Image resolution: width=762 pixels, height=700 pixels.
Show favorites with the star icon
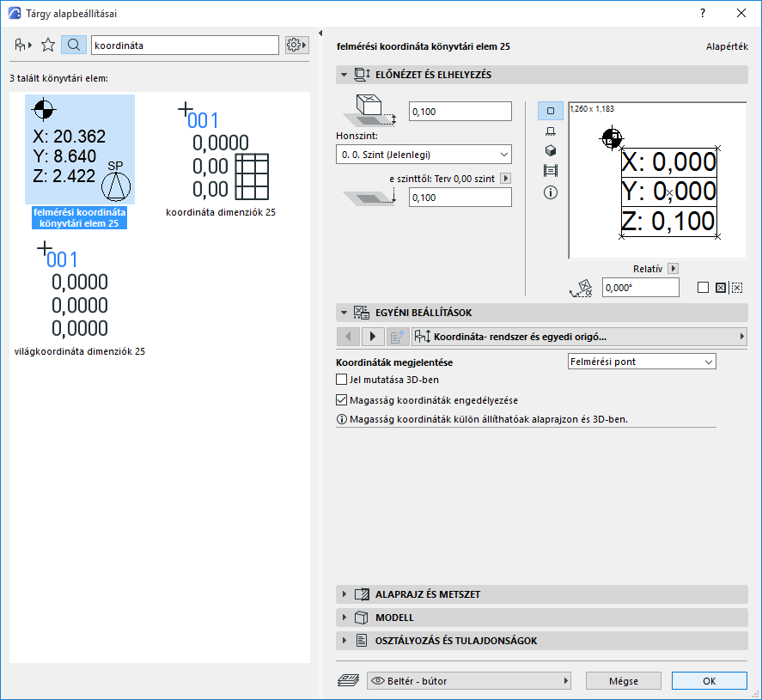48,46
